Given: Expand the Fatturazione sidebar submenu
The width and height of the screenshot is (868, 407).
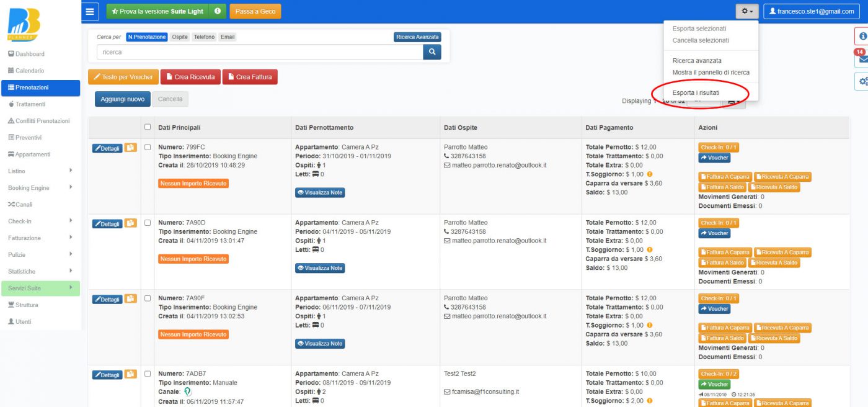Looking at the screenshot, I should click(40, 238).
